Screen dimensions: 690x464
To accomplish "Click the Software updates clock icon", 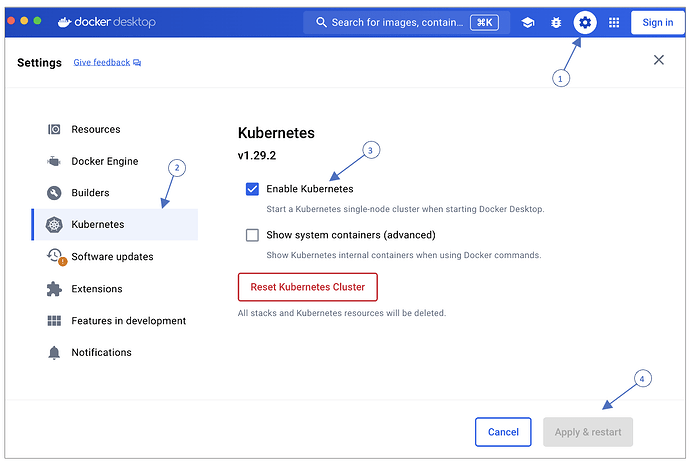I will tap(55, 255).
